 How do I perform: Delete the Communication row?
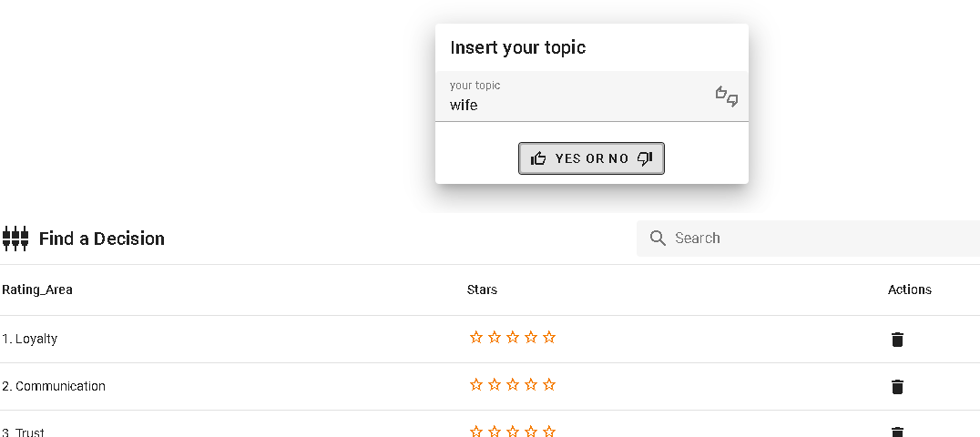897,387
